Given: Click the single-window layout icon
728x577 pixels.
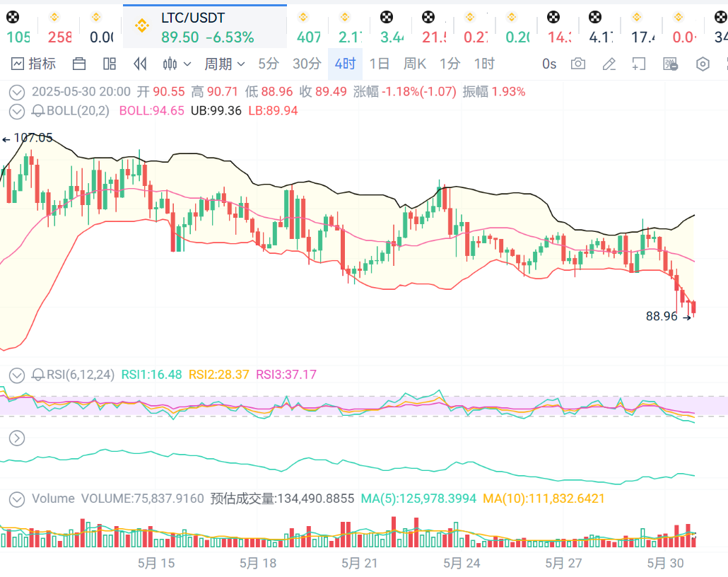Looking at the screenshot, I should pos(79,64).
